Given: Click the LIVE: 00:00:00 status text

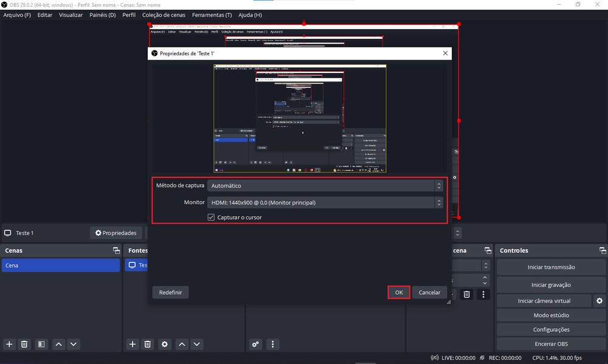Looking at the screenshot, I should (458, 358).
